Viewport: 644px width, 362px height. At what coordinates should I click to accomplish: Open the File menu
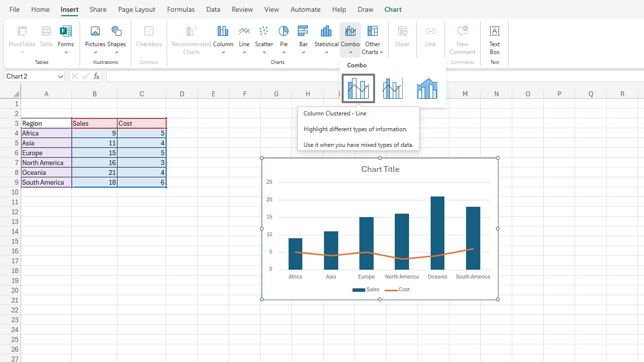coord(15,9)
